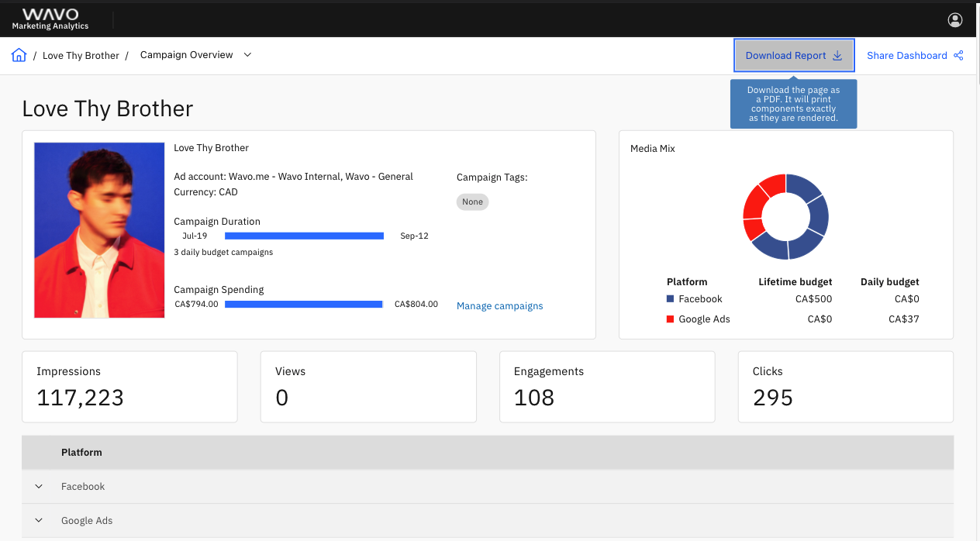Image resolution: width=980 pixels, height=541 pixels.
Task: Click the Love Thy Brother page heading
Action: point(108,109)
